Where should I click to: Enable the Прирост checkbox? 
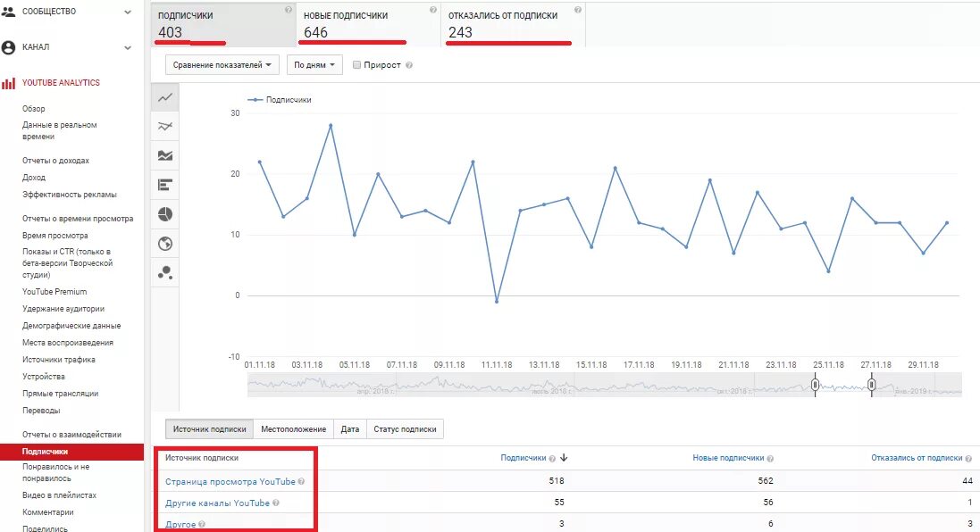[x=356, y=64]
